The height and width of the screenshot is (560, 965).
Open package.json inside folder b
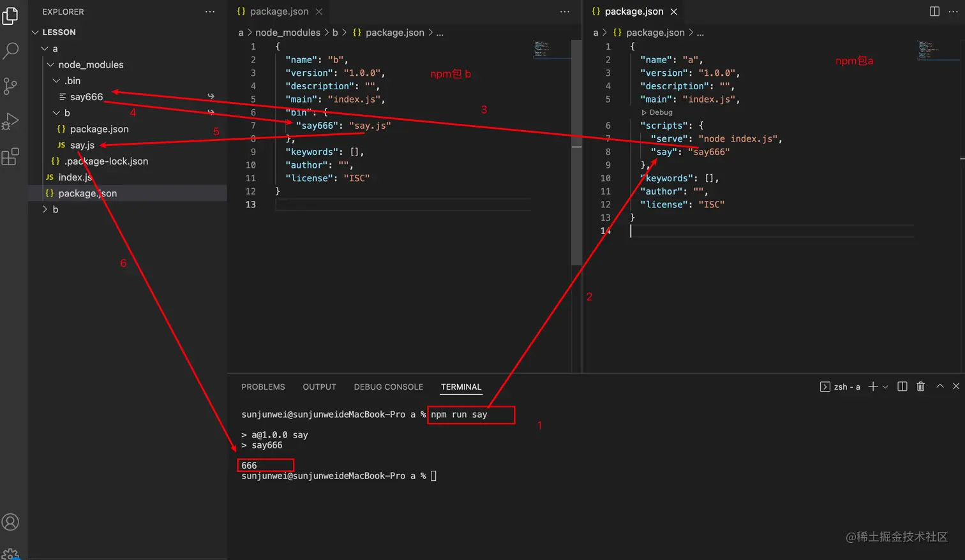click(x=128, y=129)
